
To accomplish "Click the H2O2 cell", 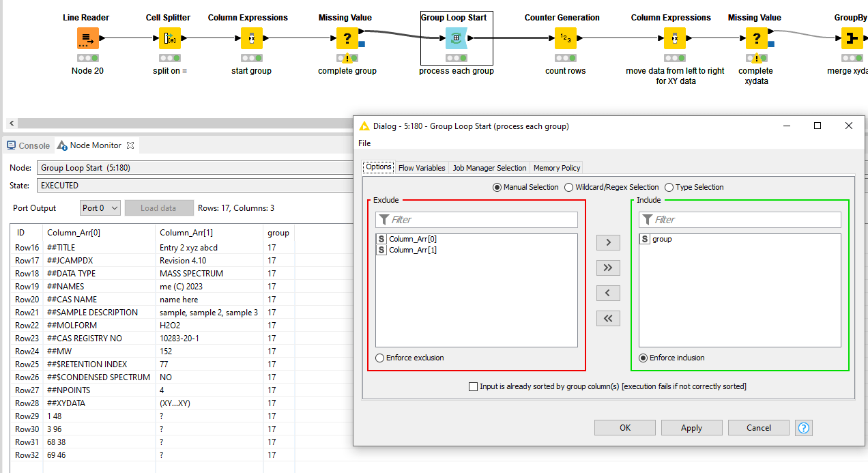I will point(209,326).
